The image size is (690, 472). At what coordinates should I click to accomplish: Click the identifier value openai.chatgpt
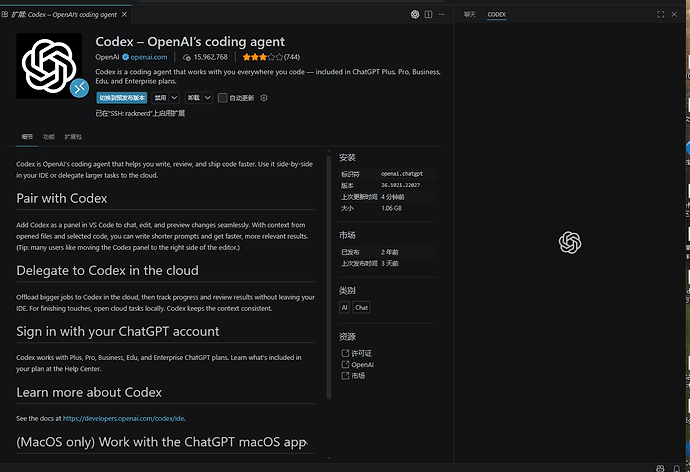(x=402, y=174)
